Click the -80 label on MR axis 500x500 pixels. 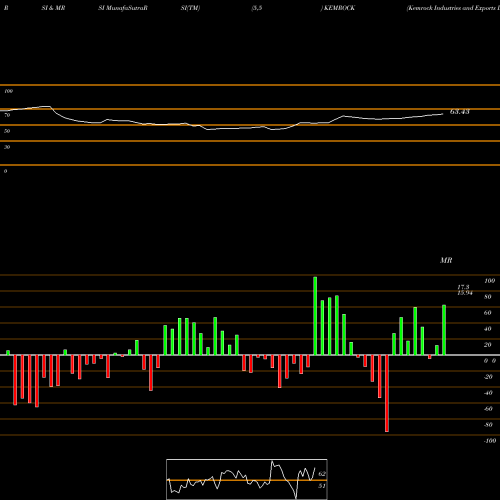[488, 425]
